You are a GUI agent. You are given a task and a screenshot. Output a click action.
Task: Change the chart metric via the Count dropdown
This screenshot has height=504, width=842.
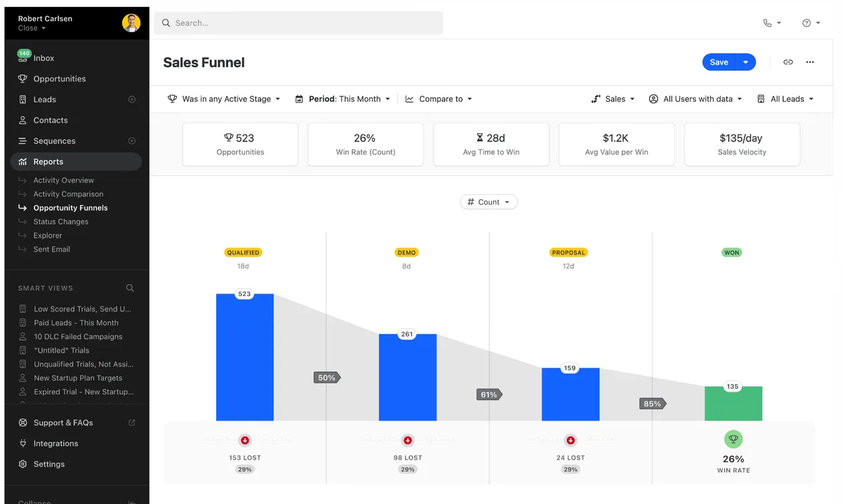point(488,201)
